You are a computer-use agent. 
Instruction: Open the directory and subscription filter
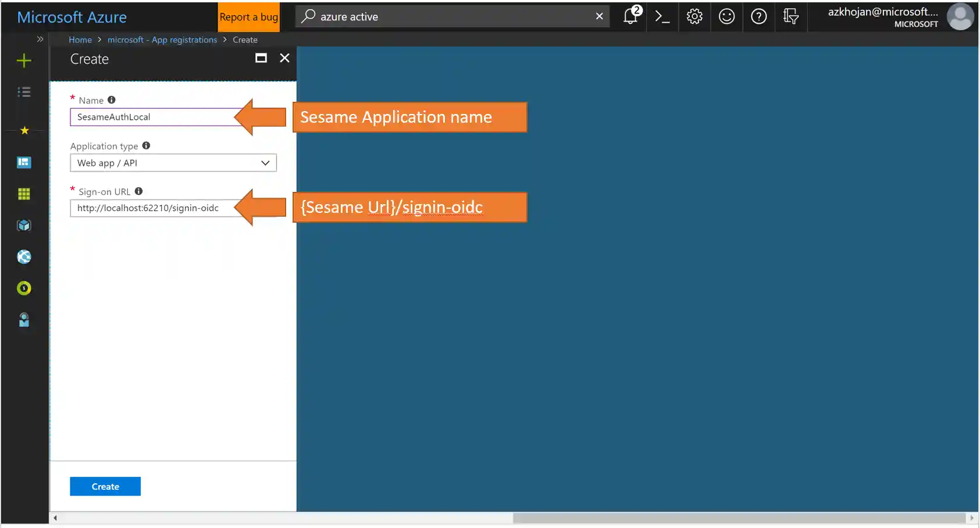[791, 16]
